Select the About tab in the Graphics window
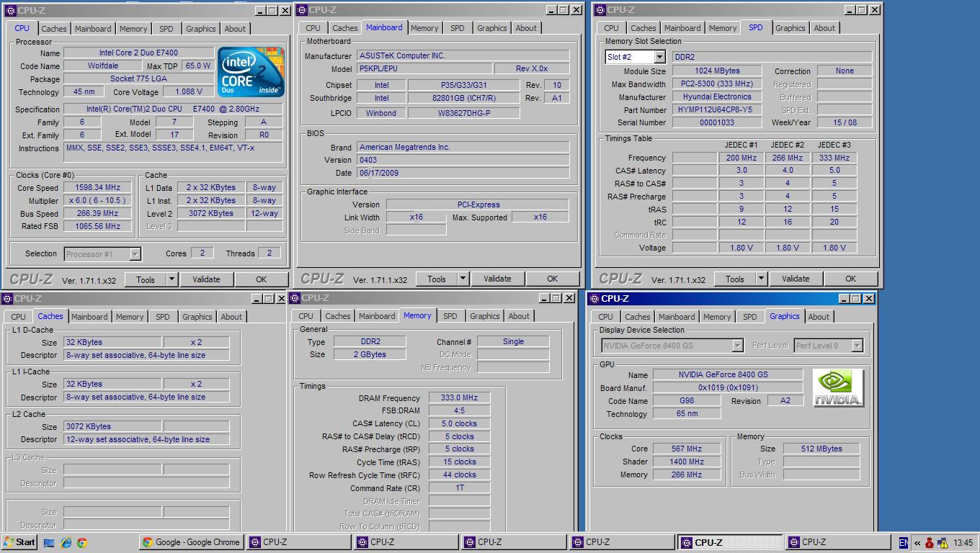Screen dimensions: 980x553 819,317
